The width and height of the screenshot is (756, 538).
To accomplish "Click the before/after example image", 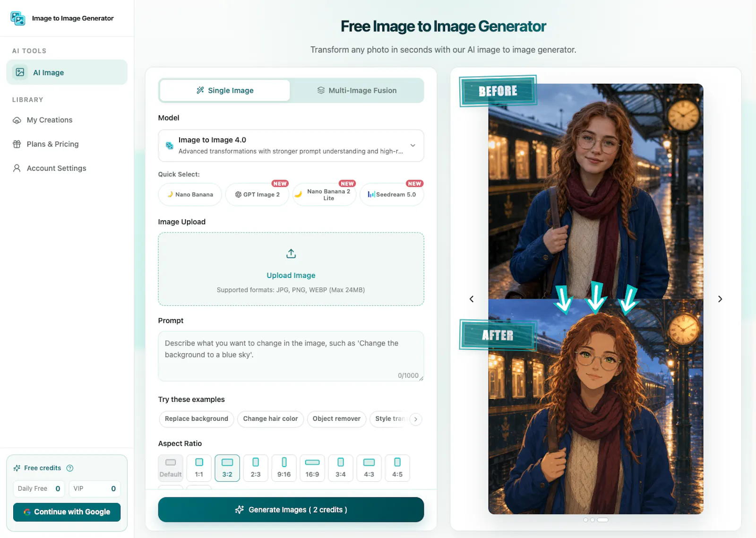I will [x=595, y=299].
